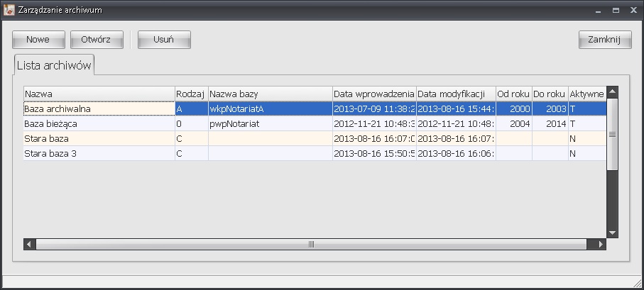This screenshot has height=290, width=644.
Task: Click the Usuń button
Action: tap(164, 40)
